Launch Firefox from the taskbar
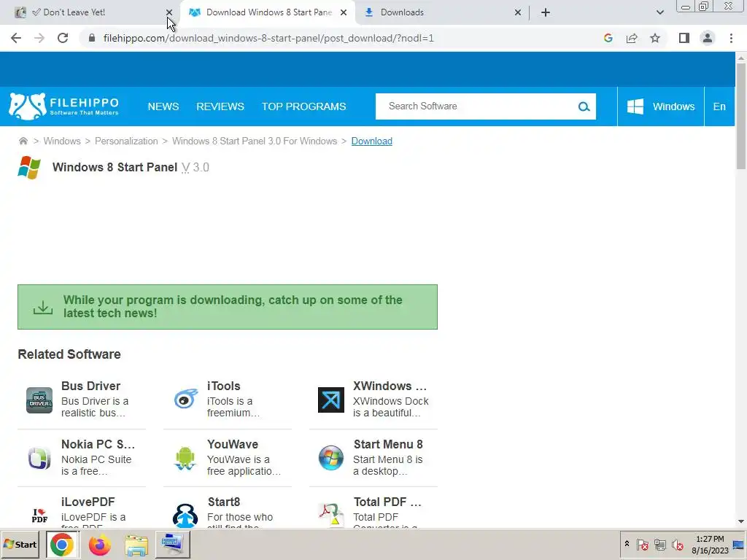 tap(99, 544)
